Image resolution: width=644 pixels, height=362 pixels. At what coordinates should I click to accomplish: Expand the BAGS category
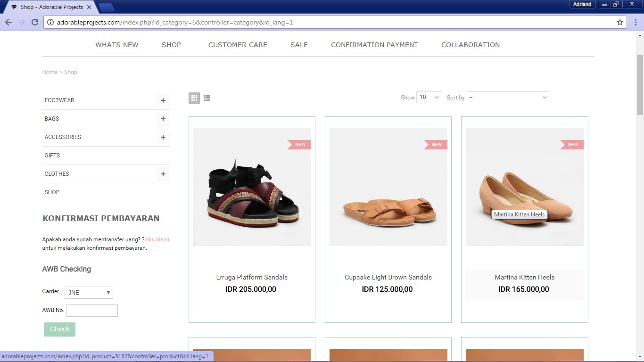coord(163,119)
